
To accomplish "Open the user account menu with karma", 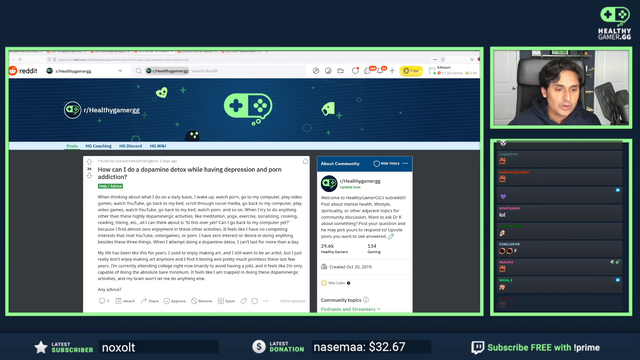I will tap(453, 71).
